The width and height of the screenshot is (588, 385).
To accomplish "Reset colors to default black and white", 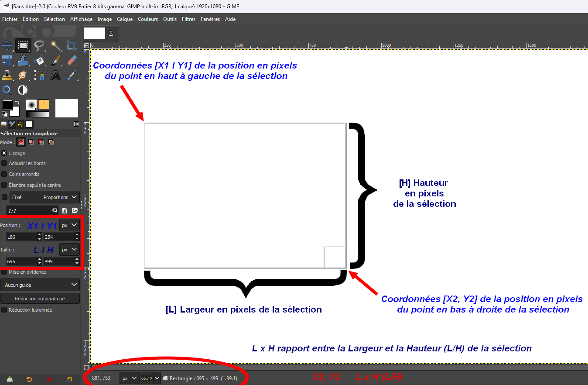I will click(x=4, y=114).
